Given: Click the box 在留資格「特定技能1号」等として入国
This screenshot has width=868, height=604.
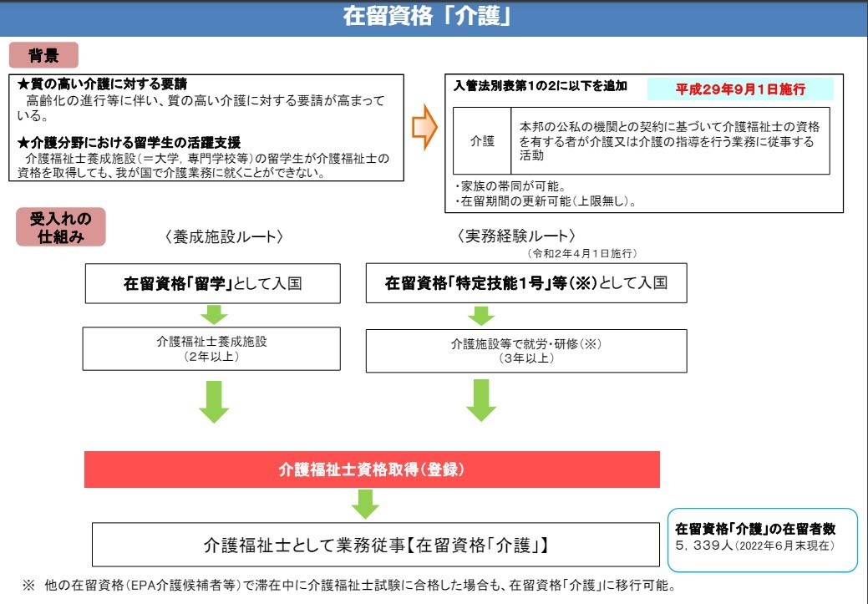Looking at the screenshot, I should (526, 283).
